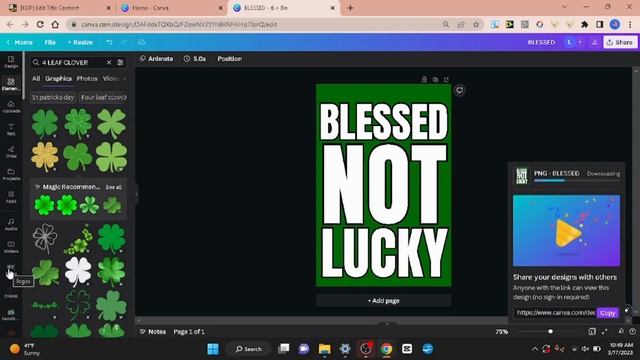Image resolution: width=640 pixels, height=360 pixels.
Task: Click the share link URL field
Action: click(x=555, y=313)
